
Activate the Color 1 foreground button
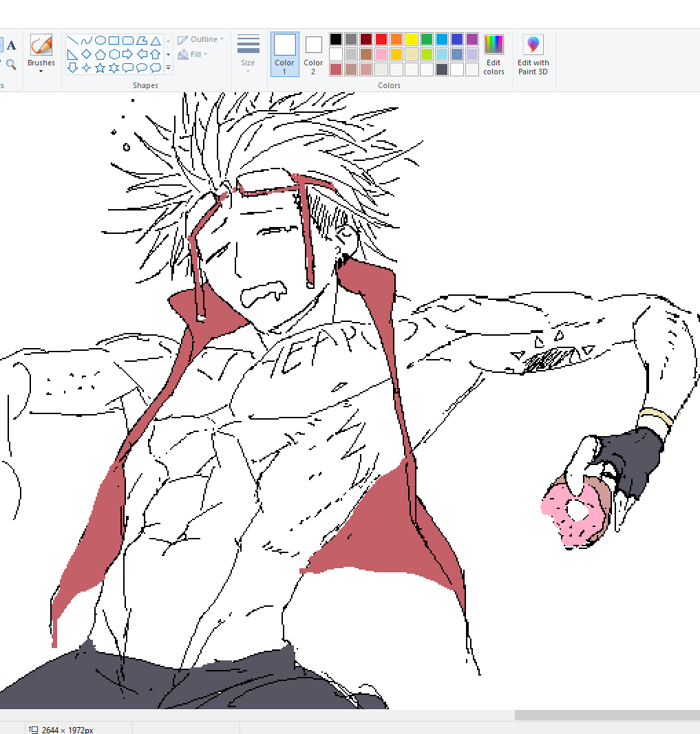(x=285, y=54)
